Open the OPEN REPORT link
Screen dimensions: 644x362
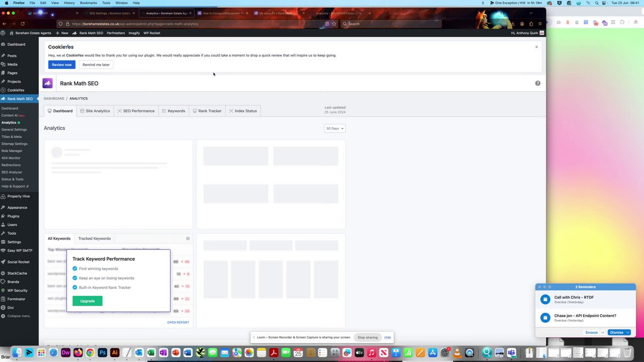[178, 322]
